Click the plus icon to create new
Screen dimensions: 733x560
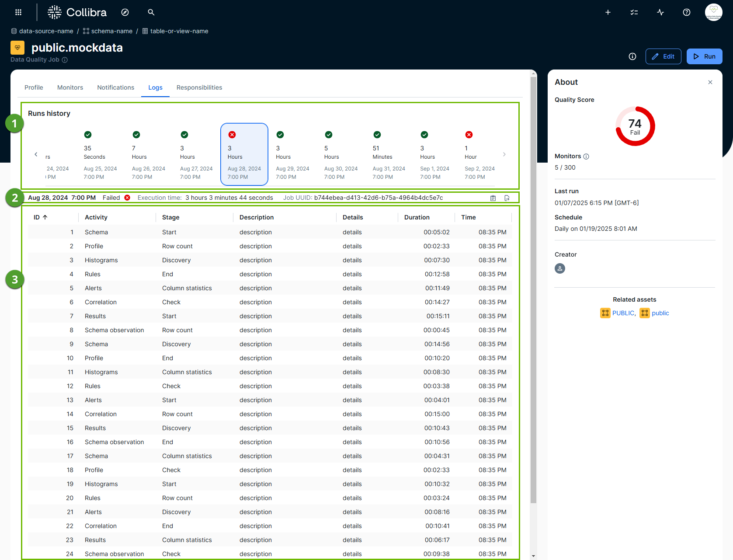[608, 12]
